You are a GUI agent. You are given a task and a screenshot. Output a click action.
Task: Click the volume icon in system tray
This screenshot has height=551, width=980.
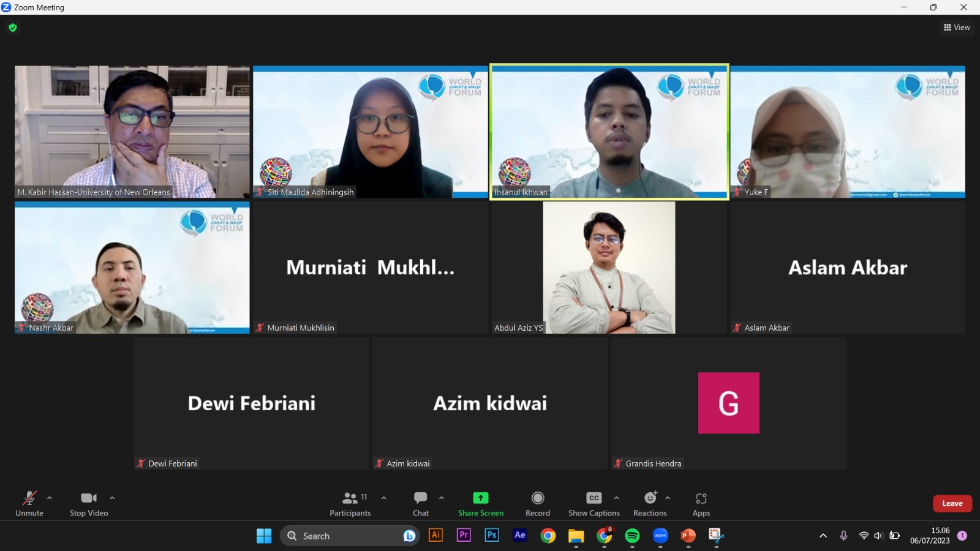pos(878,536)
